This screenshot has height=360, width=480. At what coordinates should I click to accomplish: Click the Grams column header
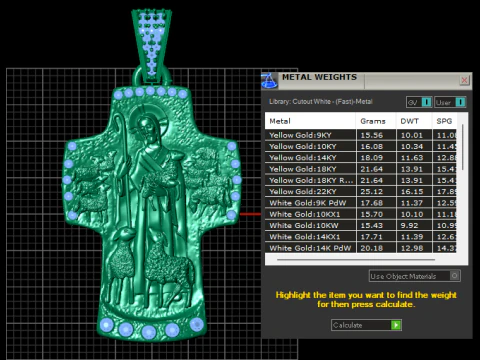376,121
